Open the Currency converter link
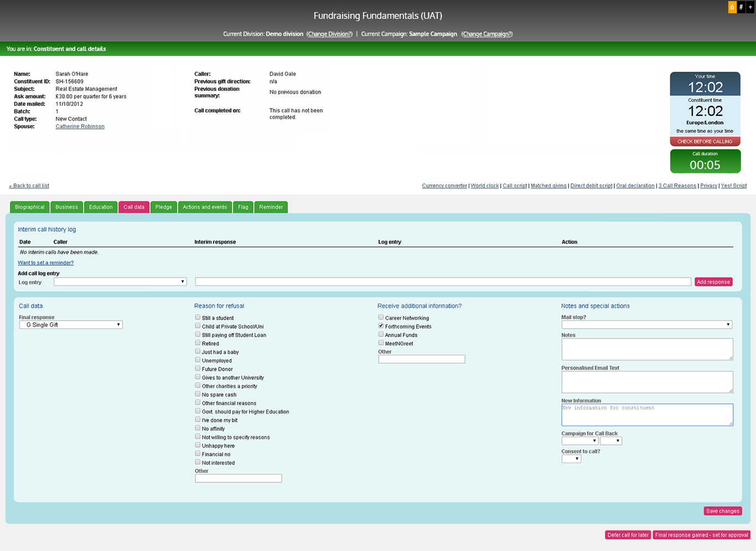This screenshot has width=756, height=551. tap(444, 186)
